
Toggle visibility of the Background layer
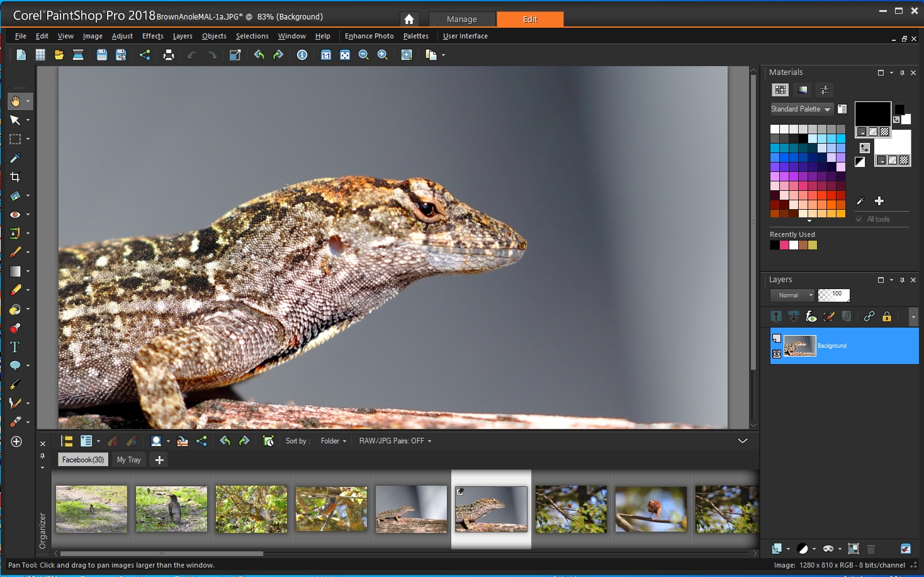click(777, 354)
